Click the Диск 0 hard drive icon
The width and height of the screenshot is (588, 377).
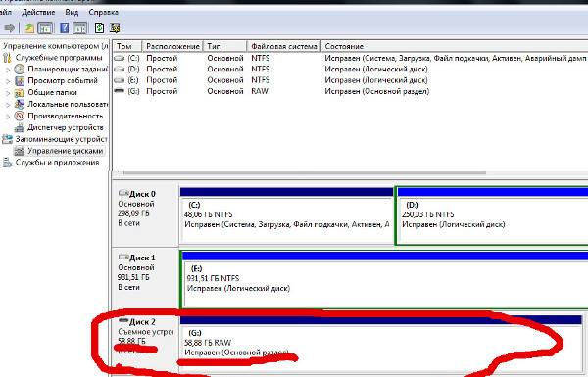coord(123,193)
